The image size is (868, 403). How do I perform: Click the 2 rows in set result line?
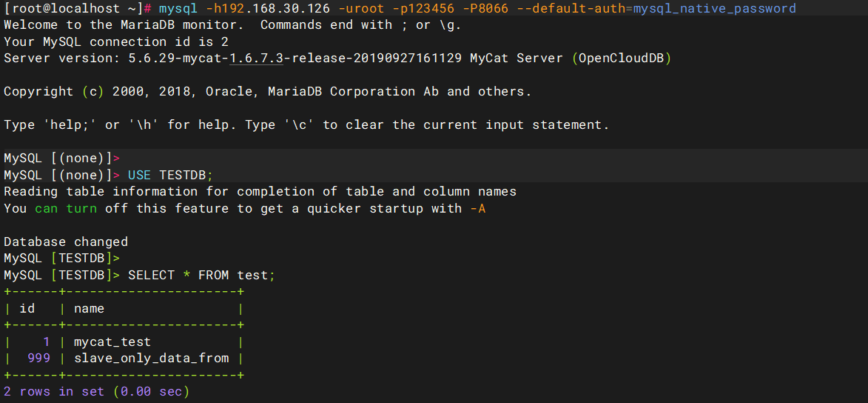click(96, 391)
